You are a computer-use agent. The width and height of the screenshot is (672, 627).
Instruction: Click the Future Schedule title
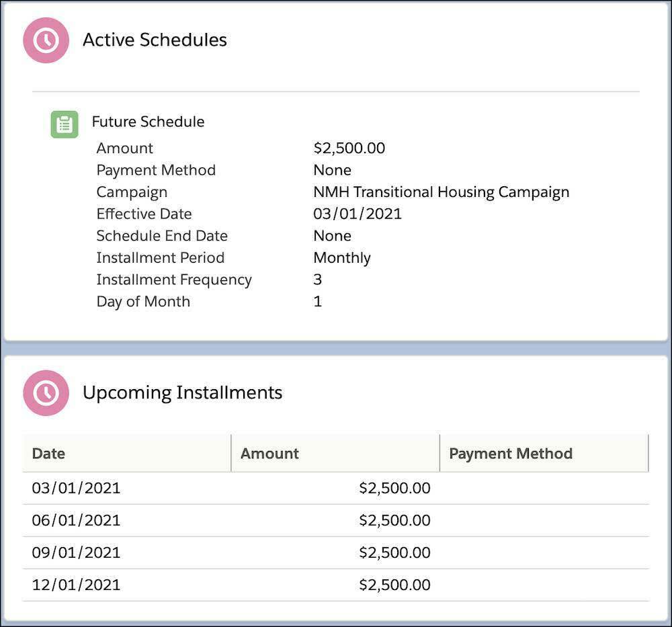click(x=149, y=122)
